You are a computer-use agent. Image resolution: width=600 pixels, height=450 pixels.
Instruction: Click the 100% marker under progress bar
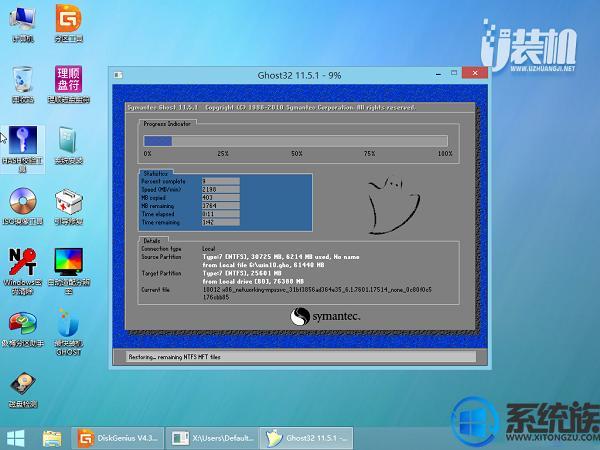coord(445,153)
